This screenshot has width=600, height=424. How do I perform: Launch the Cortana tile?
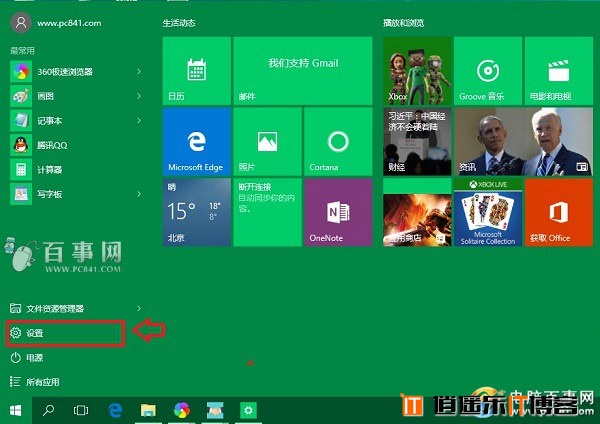click(x=337, y=141)
